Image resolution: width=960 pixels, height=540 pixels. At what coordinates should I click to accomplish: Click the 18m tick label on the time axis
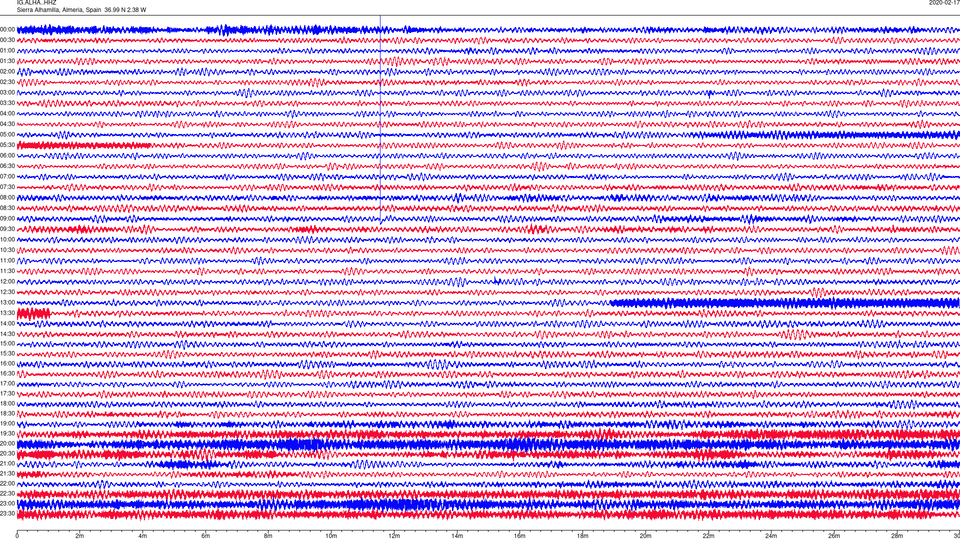pos(582,536)
